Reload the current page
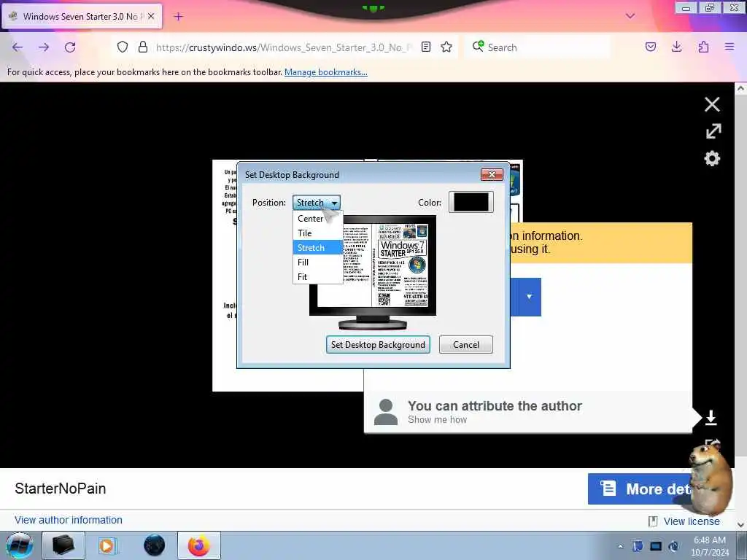 [70, 47]
